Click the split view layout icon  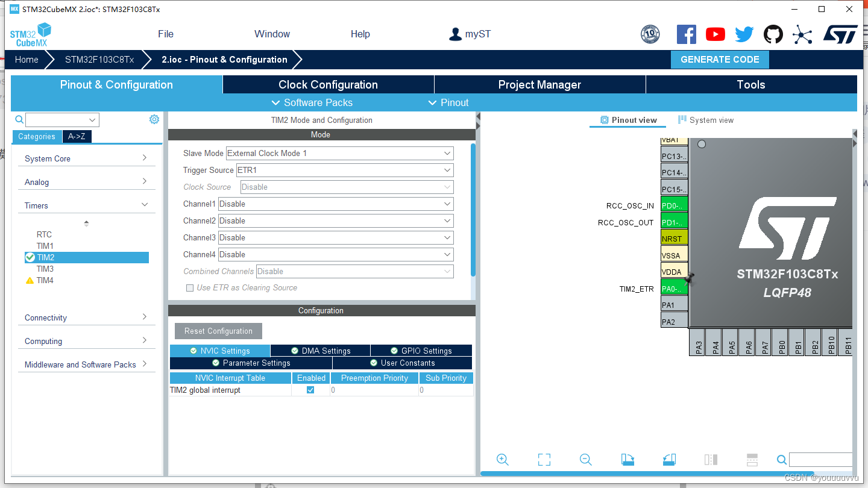pos(711,460)
